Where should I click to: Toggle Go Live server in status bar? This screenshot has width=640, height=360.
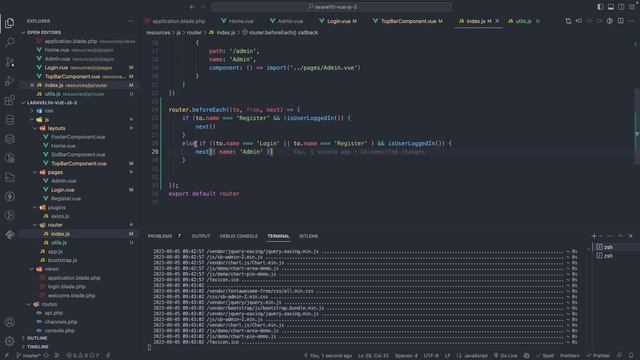[506, 356]
